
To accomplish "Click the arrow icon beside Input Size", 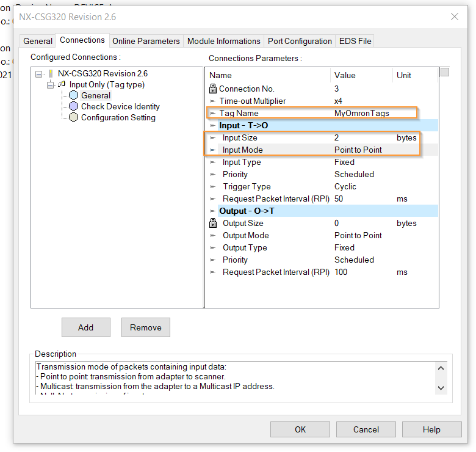I will (213, 138).
